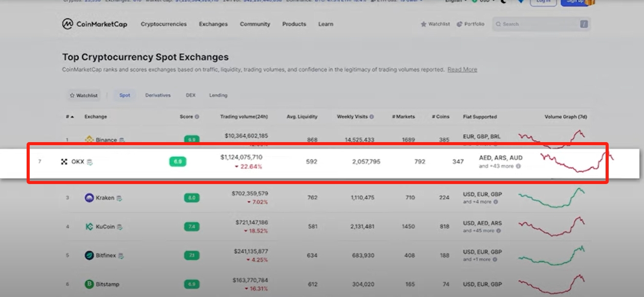Toggle the star Watchlist filter button
The width and height of the screenshot is (644, 297).
tap(84, 95)
